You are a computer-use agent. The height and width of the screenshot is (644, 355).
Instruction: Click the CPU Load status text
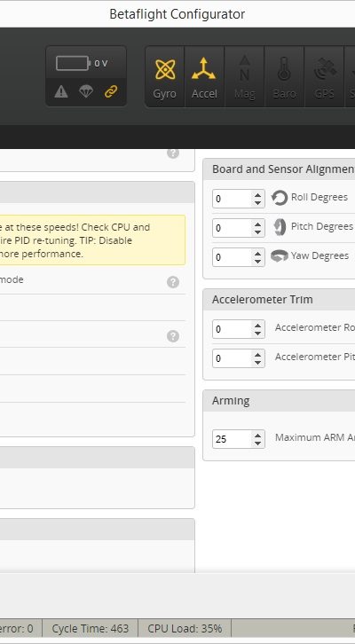pyautogui.click(x=185, y=628)
